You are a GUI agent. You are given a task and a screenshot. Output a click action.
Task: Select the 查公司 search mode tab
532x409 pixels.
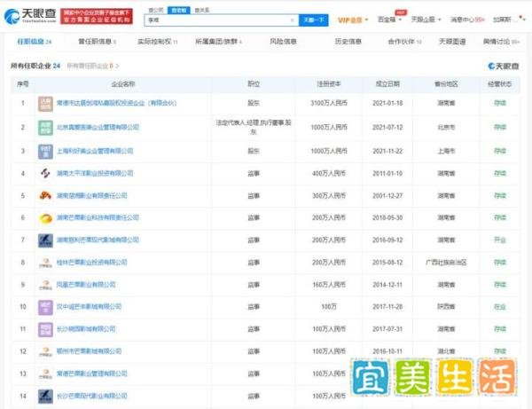[x=156, y=10]
